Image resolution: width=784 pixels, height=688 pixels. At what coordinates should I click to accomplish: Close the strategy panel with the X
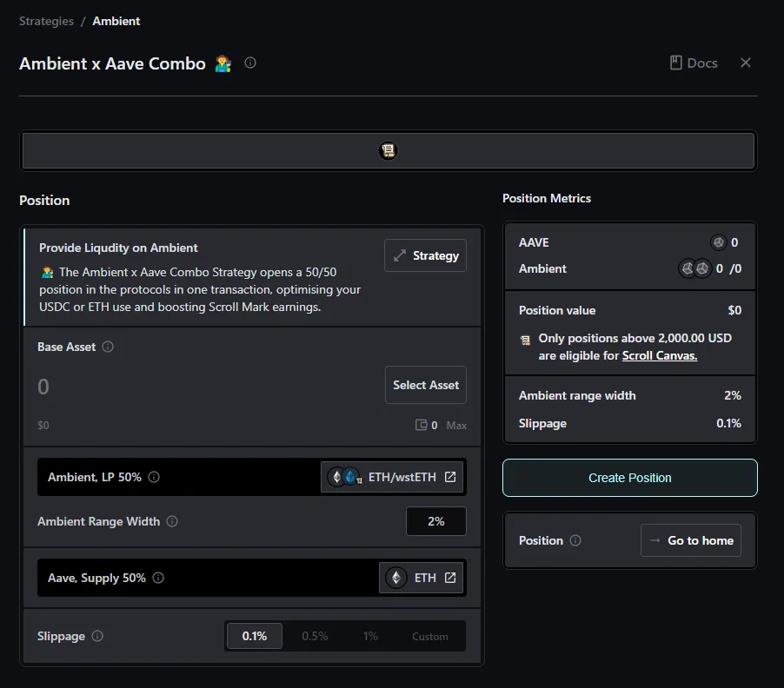pos(745,63)
